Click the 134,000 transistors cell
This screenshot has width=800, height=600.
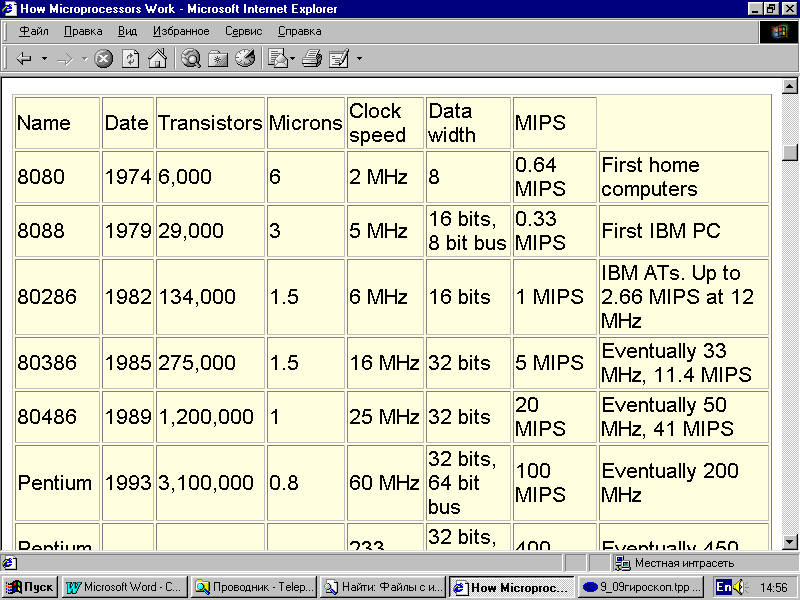210,297
